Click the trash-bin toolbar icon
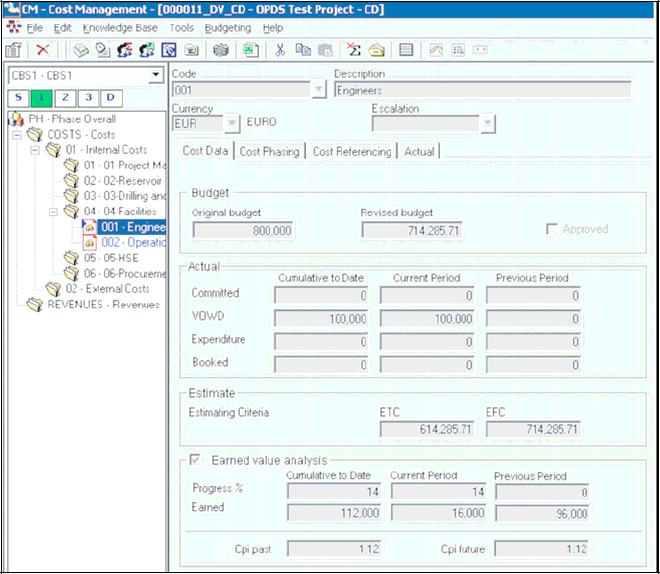The image size is (660, 574). coord(13,50)
